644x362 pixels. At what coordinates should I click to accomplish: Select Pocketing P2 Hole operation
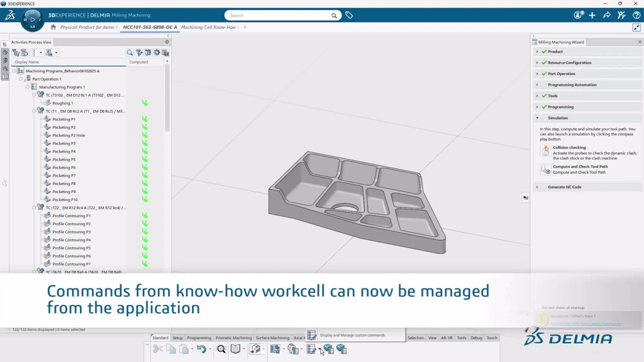pos(68,135)
